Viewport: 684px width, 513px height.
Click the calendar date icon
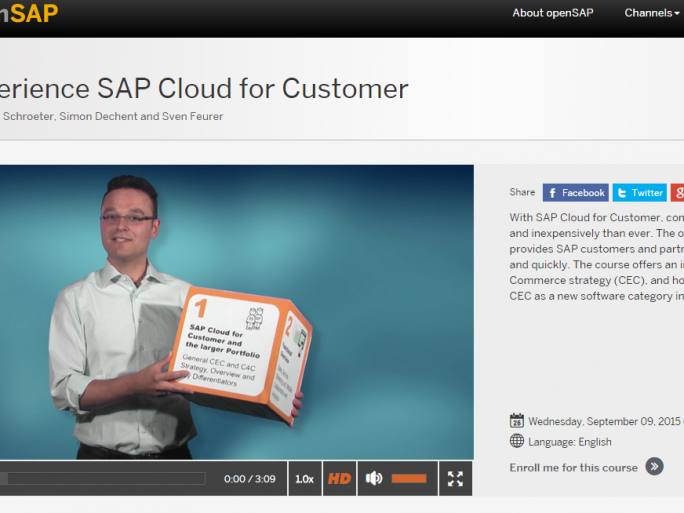click(517, 421)
